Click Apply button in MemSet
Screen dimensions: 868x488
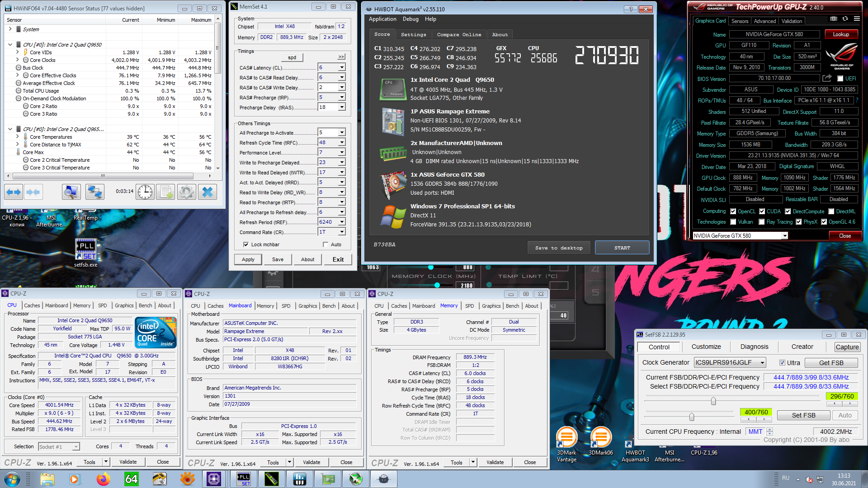click(248, 259)
